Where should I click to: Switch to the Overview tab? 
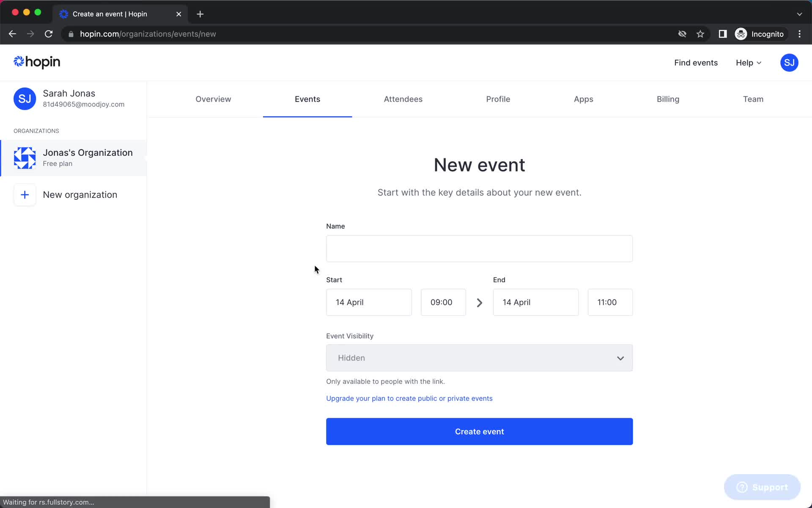click(x=213, y=99)
